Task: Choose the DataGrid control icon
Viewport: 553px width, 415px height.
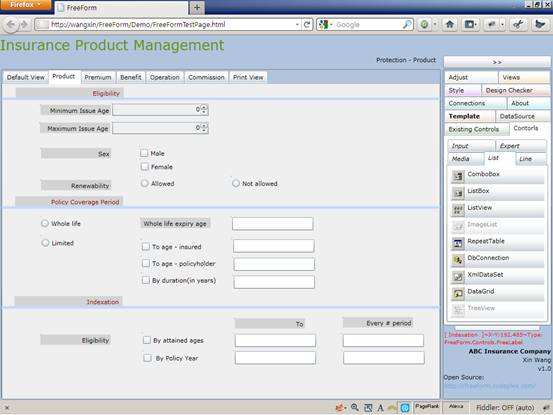Action: pos(458,293)
